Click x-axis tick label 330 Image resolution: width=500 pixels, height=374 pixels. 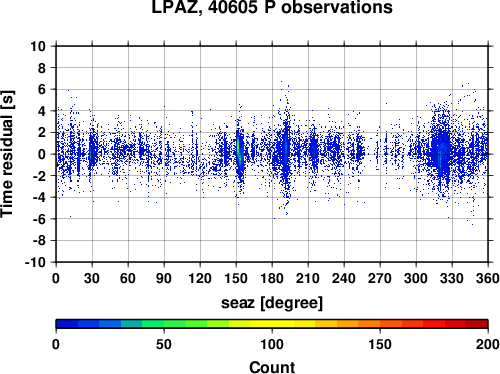[452, 278]
